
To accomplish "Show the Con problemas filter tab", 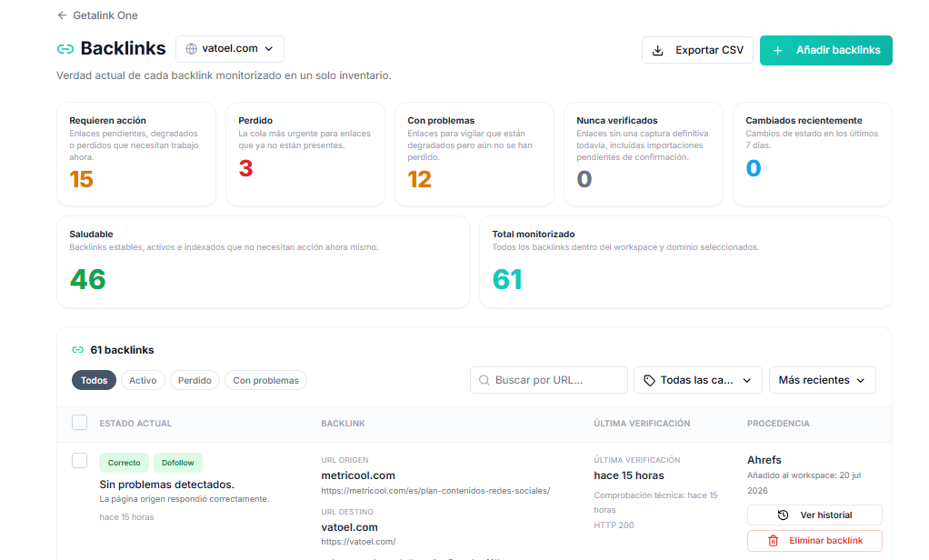I will tap(266, 380).
